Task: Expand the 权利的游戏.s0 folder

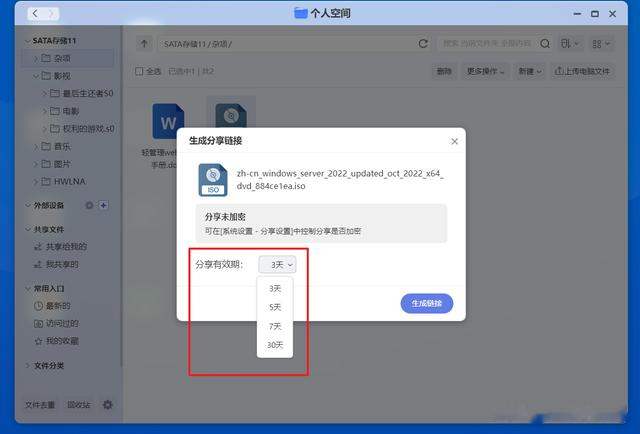Action: click(44, 129)
